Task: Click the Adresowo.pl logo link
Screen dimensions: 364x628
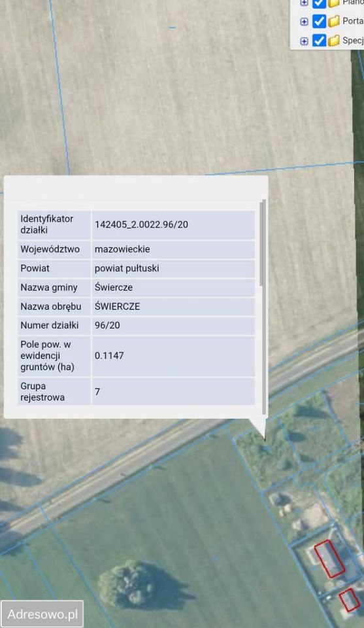Action: point(42,614)
